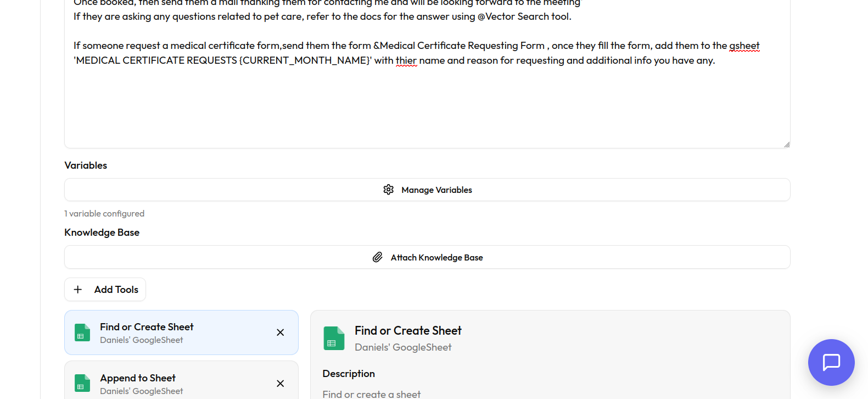868x399 pixels.
Task: Click the Google Sheets icon on the highlighted tool card
Action: point(82,332)
